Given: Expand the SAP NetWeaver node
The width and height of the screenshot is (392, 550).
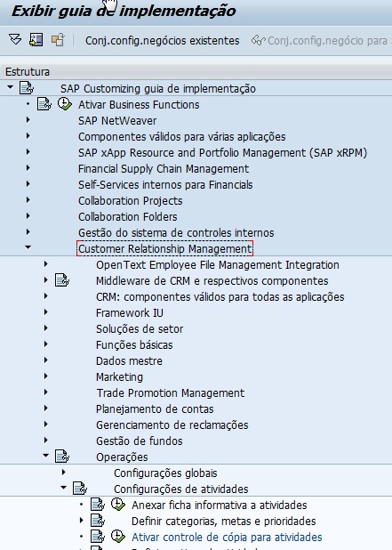Looking at the screenshot, I should point(28,120).
